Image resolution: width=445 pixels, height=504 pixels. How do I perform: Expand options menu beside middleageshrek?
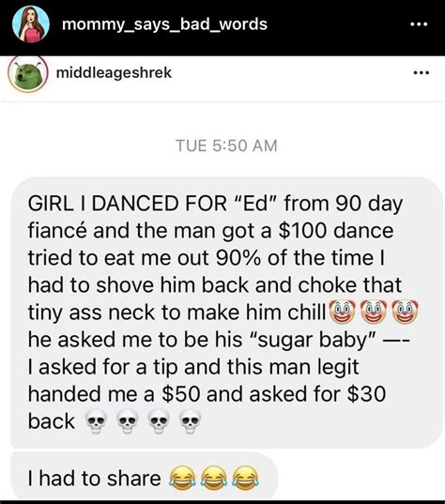pyautogui.click(x=422, y=72)
